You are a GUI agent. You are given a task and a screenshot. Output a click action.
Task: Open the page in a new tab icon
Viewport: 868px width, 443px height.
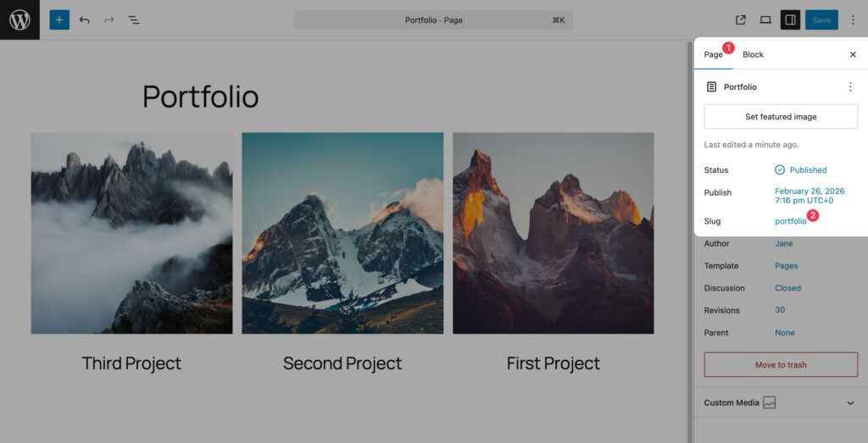point(741,19)
